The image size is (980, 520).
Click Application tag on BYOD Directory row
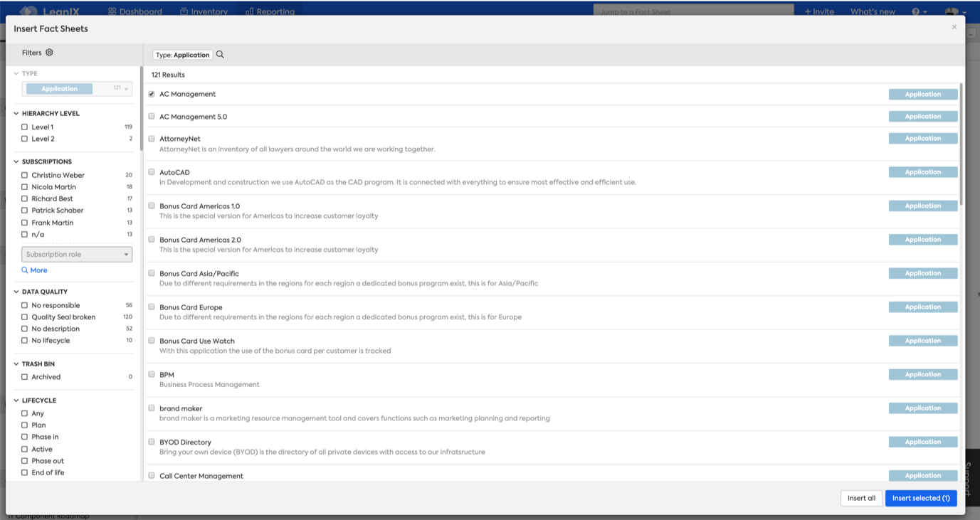923,442
